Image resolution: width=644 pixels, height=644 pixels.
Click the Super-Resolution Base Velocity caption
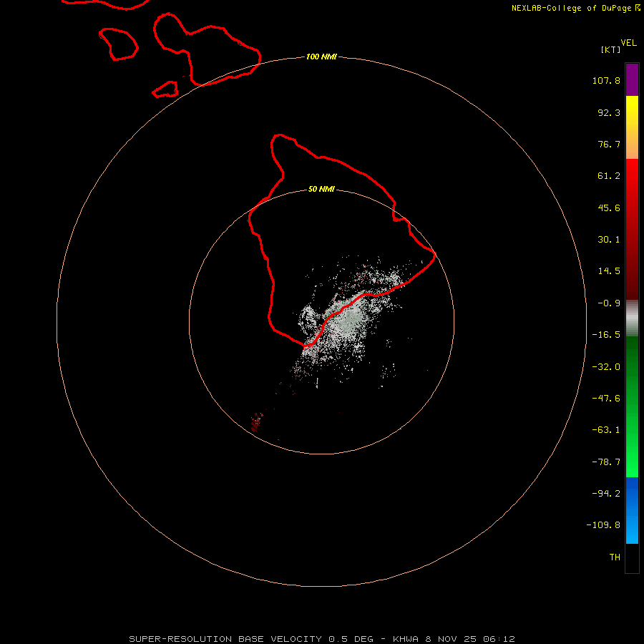322,639
